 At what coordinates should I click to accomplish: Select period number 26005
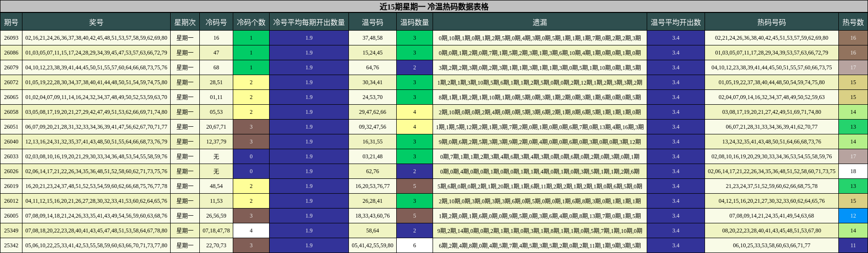[x=11, y=216]
